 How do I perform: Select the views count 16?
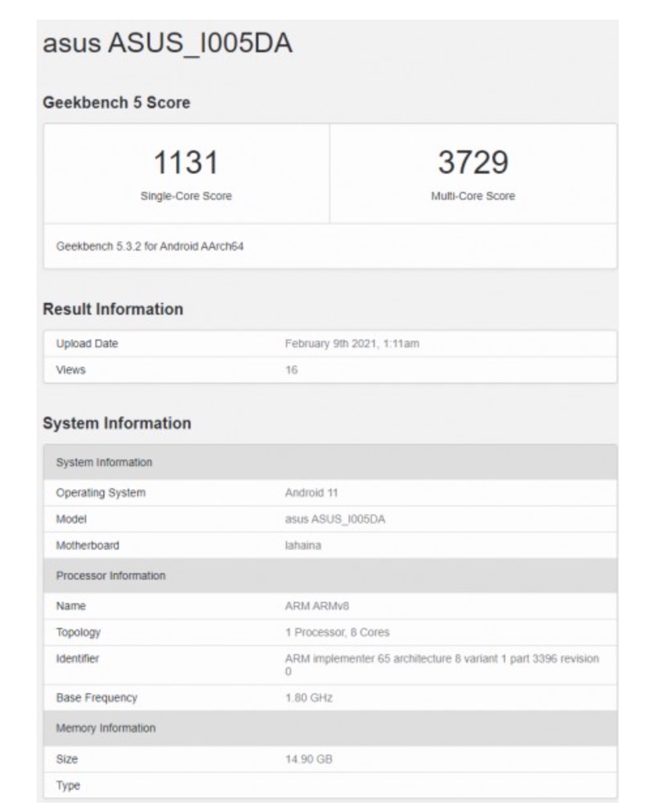point(291,369)
